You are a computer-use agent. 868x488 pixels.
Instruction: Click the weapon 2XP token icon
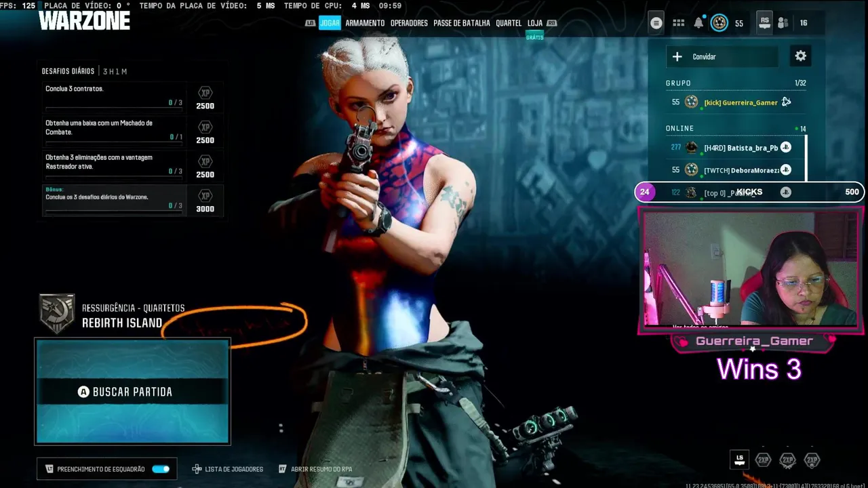click(787, 460)
